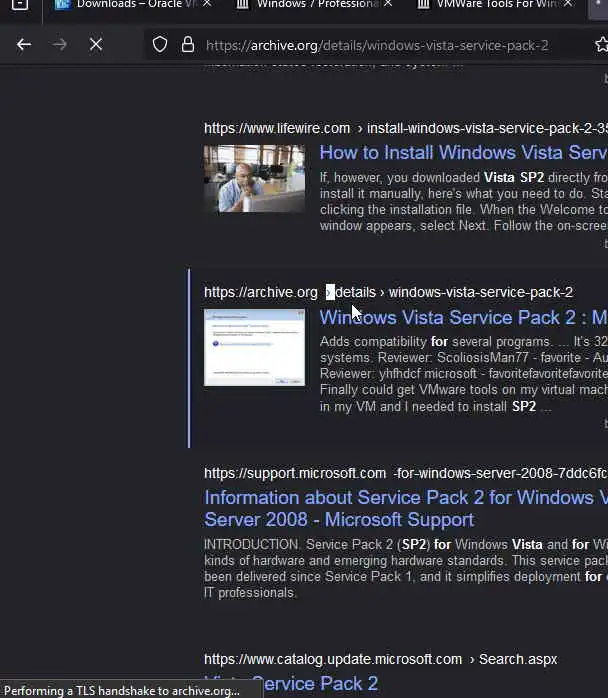Viewport: 608px width, 698px height.
Task: Click the Adds compatibility for several programs snippet
Action: tap(463, 373)
